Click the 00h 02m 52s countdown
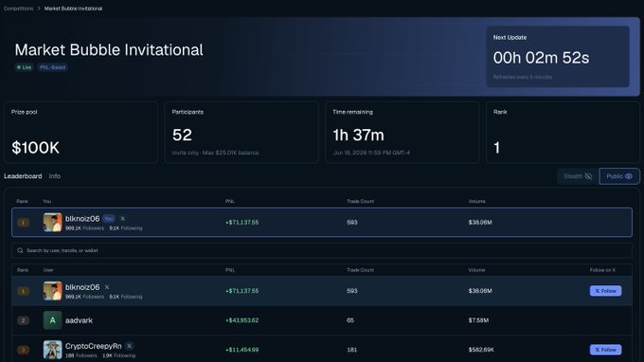 tap(541, 58)
